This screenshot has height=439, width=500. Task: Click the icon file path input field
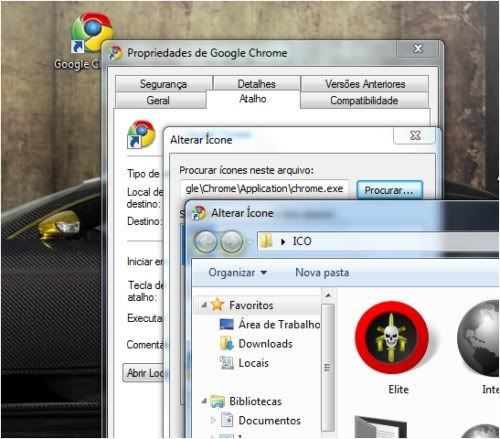265,189
